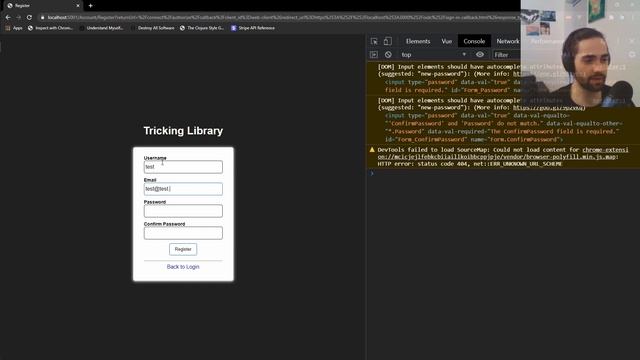The width and height of the screenshot is (640, 360).
Task: Switch to DevTools Network tab
Action: point(508,41)
